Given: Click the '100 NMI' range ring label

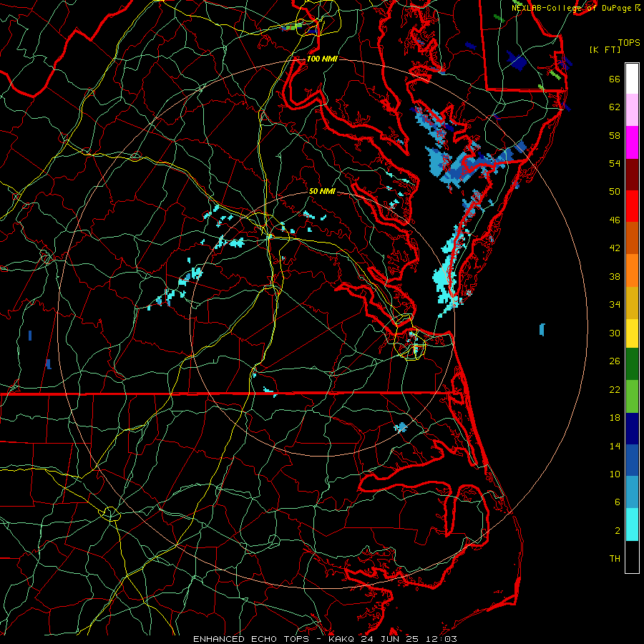Looking at the screenshot, I should click(x=322, y=59).
